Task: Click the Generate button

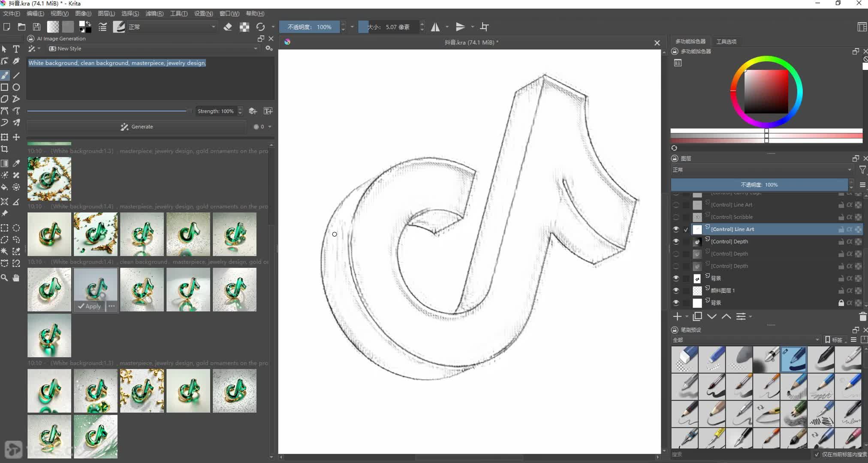Action: (x=136, y=127)
